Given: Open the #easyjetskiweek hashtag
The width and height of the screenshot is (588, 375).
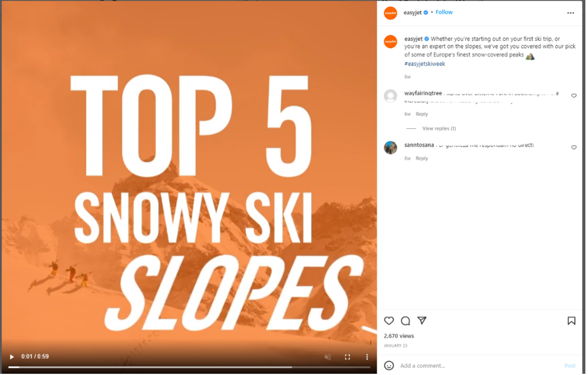Looking at the screenshot, I should tap(424, 64).
